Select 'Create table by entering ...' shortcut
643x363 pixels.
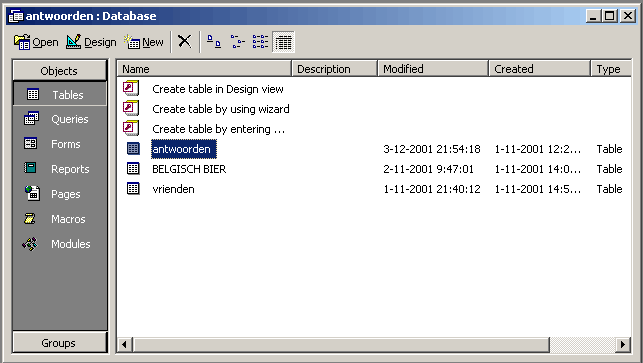[x=219, y=129]
